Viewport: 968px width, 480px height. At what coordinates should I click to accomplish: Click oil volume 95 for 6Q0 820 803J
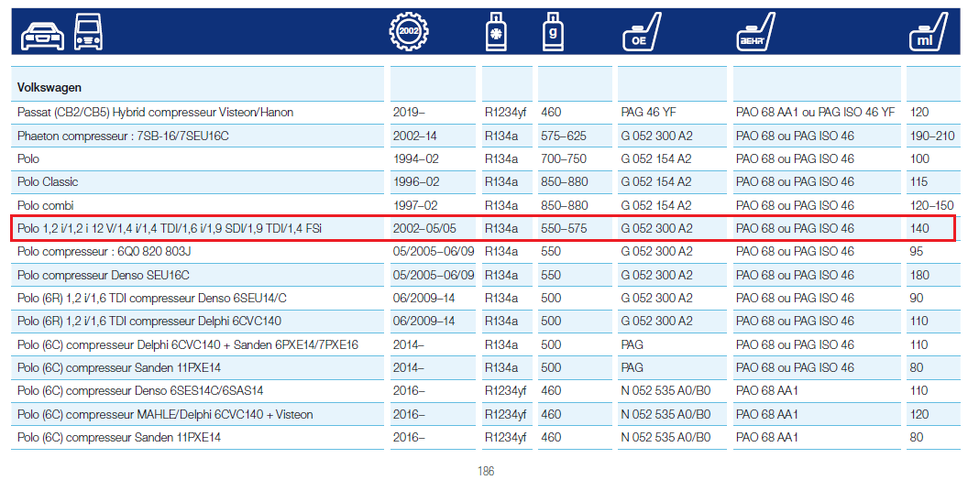(916, 252)
